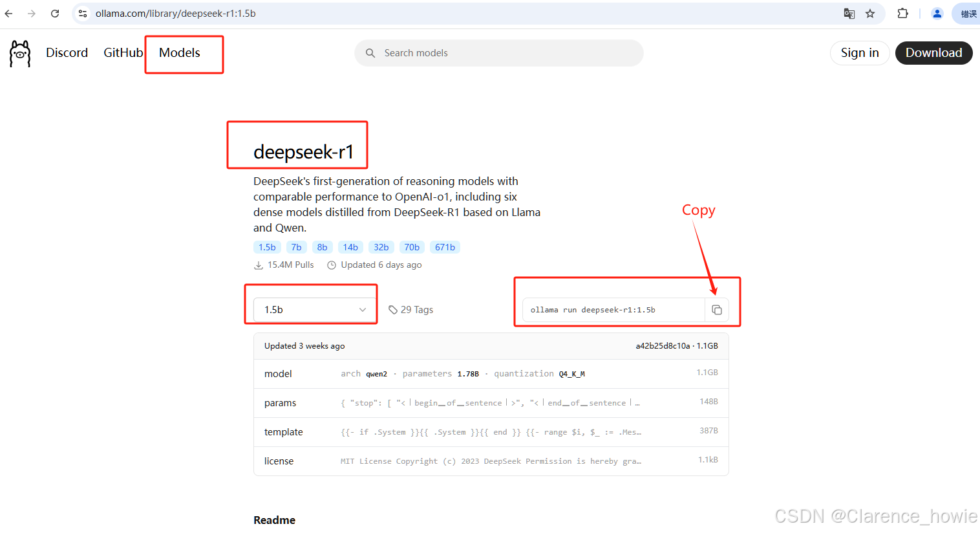Screen dimensions: 980x533
Task: Click the deepseek-r1 title heading
Action: [x=303, y=152]
